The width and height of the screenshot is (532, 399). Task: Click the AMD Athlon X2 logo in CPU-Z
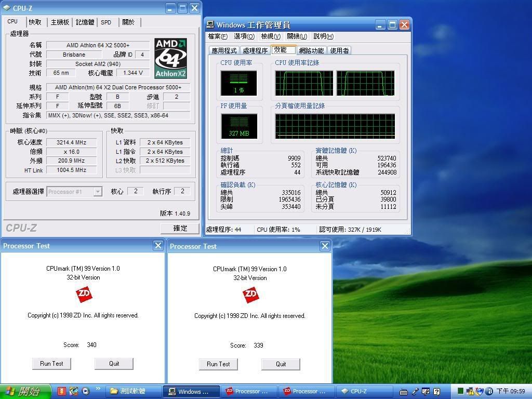[x=170, y=58]
